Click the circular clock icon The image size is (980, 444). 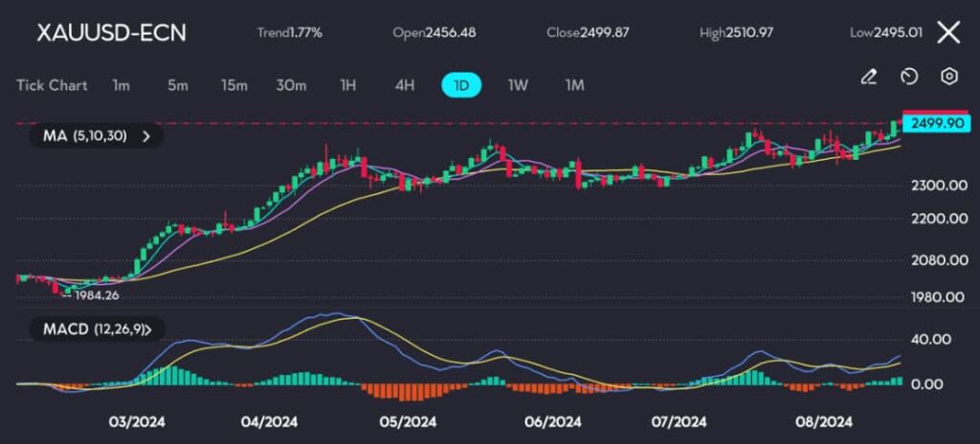909,77
